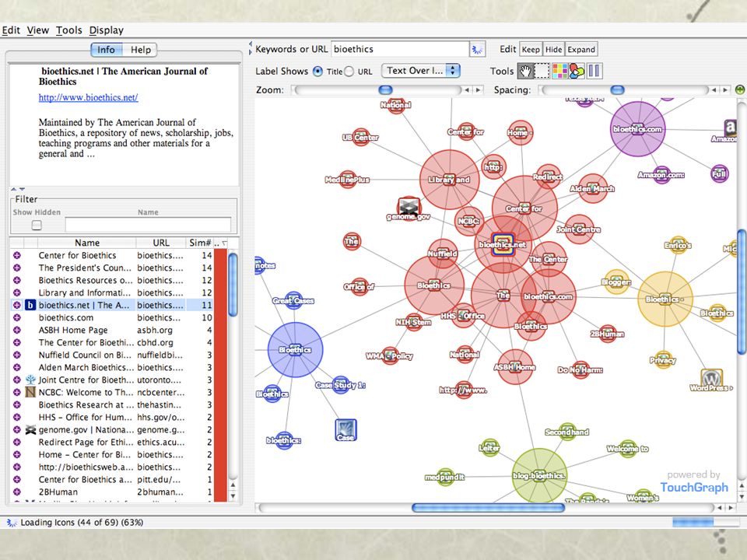Screen dimensions: 747x560
Task: Click the NCBC node
Action: [x=469, y=221]
